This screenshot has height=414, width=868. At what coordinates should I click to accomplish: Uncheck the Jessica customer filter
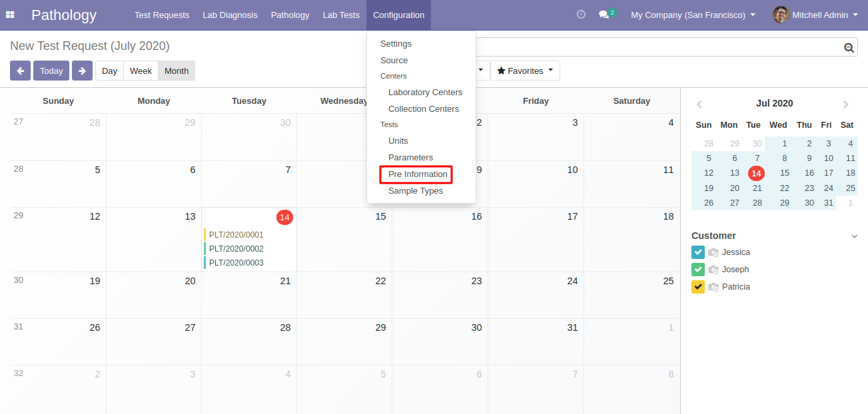point(697,252)
